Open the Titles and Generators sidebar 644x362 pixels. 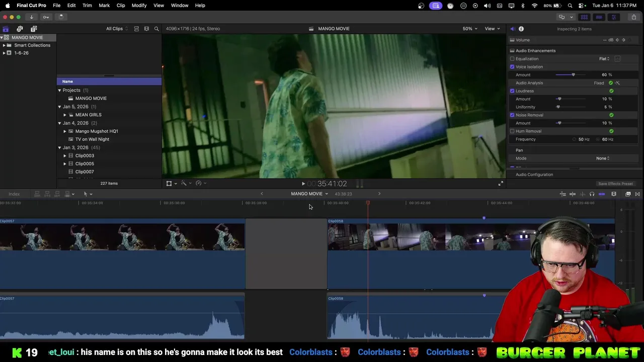(x=34, y=29)
